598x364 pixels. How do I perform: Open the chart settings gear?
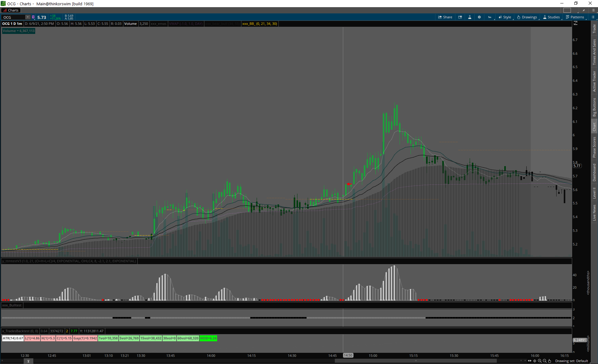(479, 17)
